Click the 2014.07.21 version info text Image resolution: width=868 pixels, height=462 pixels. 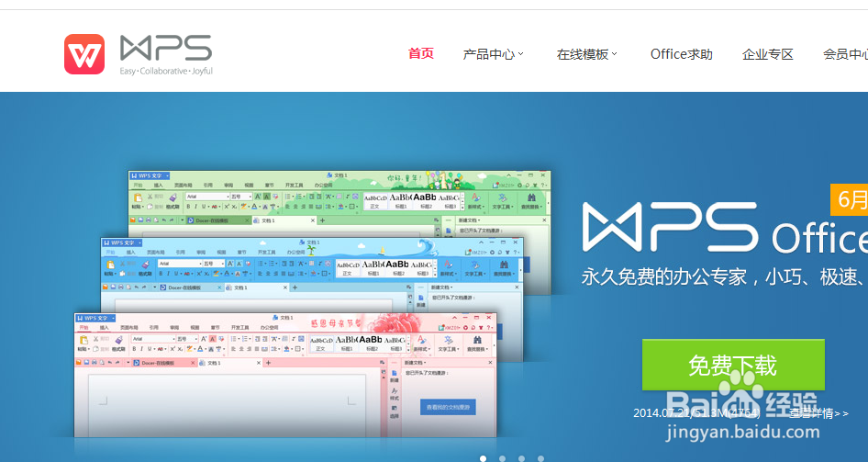click(696, 413)
